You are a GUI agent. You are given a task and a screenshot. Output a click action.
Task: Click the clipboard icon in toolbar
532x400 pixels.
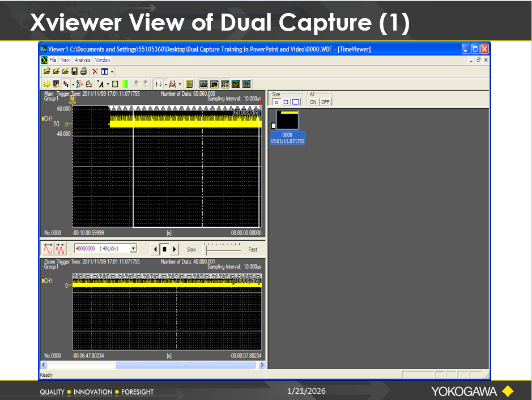pyautogui.click(x=115, y=84)
